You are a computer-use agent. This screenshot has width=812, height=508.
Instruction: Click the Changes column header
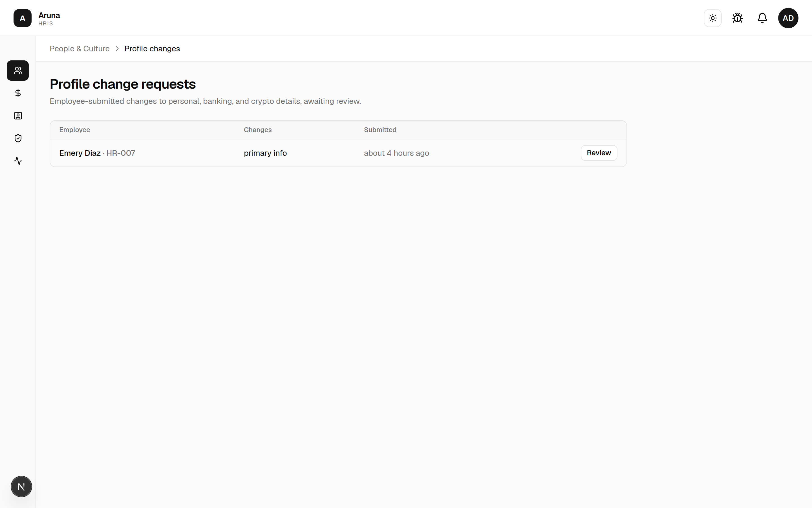pos(258,130)
